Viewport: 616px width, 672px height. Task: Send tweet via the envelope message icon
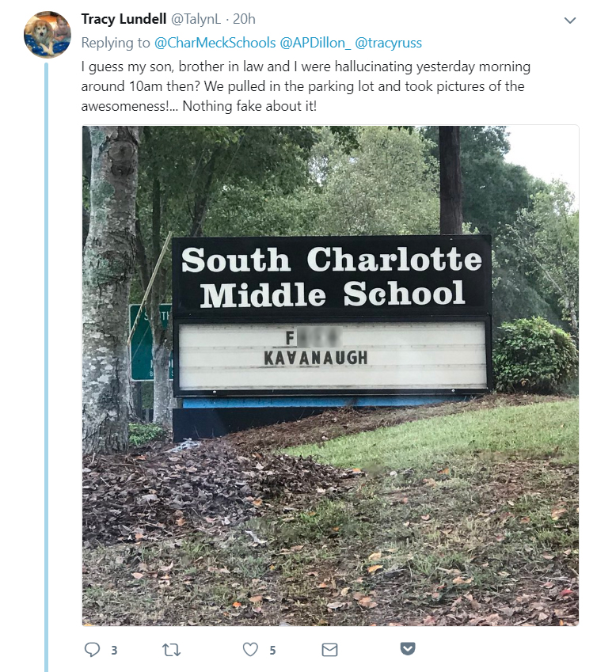(x=329, y=650)
